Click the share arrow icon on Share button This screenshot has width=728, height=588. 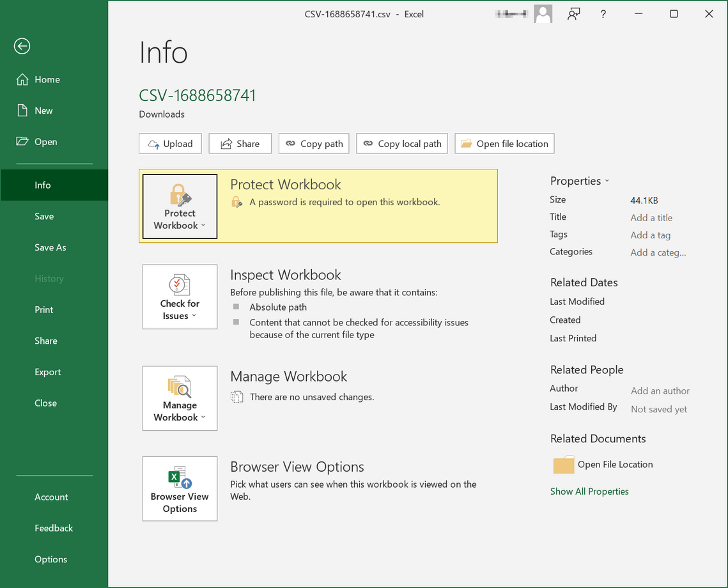[x=226, y=143]
